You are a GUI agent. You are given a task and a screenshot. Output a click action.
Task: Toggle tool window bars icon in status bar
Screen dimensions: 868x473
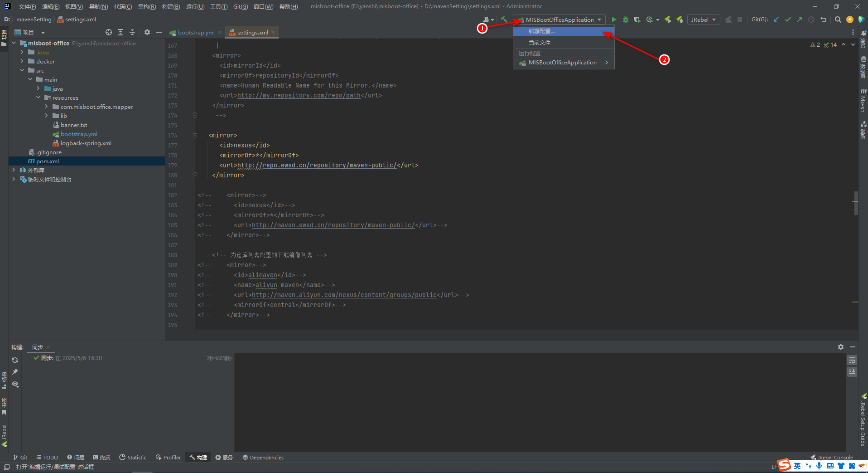[6, 467]
